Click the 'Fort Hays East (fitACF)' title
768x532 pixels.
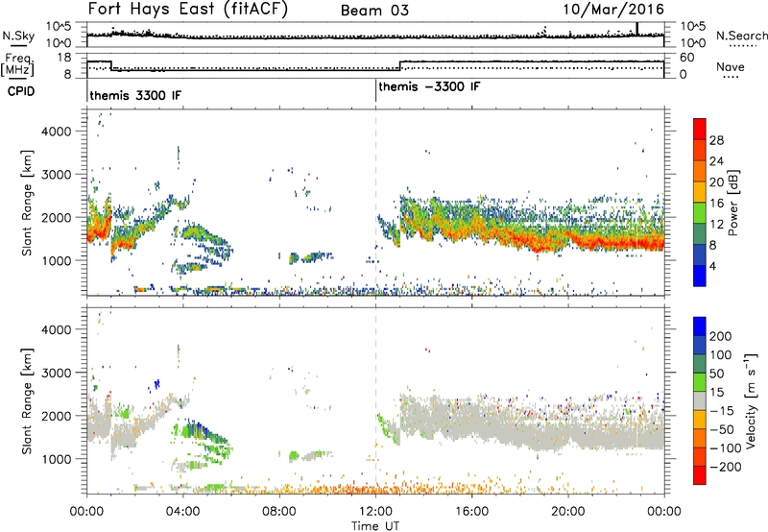[x=187, y=10]
